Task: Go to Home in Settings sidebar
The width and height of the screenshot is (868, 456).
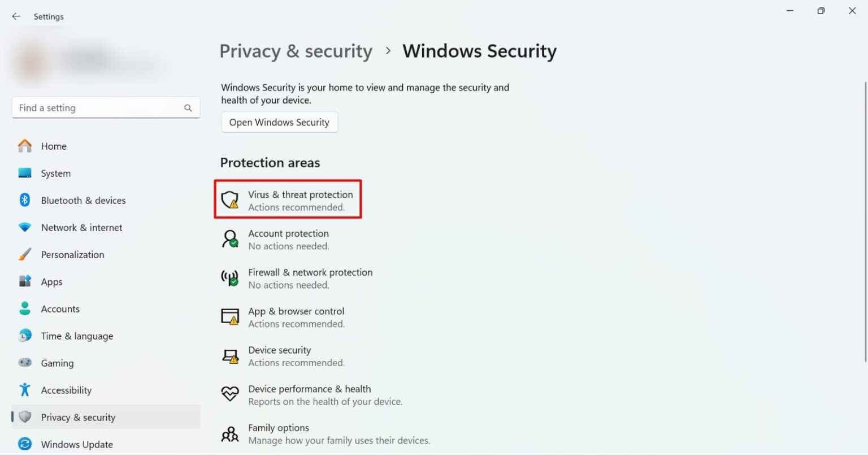Action: coord(54,146)
